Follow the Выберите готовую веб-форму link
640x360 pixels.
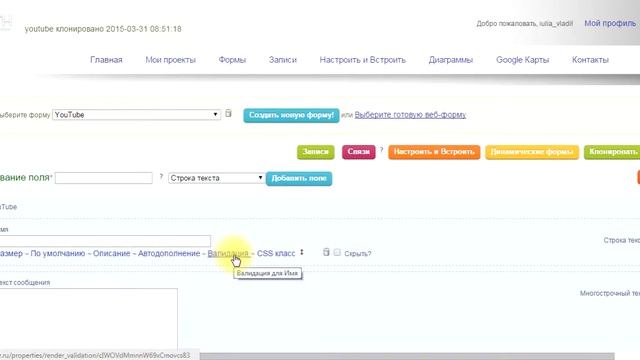pyautogui.click(x=410, y=115)
